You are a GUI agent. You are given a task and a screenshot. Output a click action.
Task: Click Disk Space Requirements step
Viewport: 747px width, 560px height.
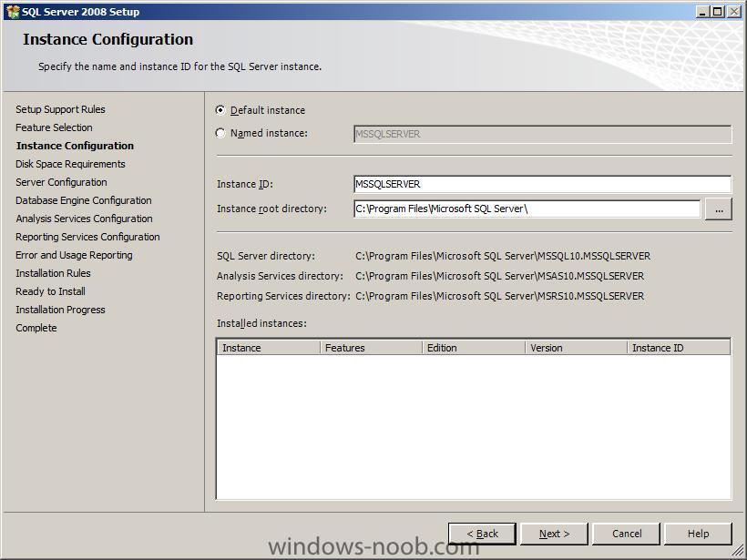coord(70,164)
